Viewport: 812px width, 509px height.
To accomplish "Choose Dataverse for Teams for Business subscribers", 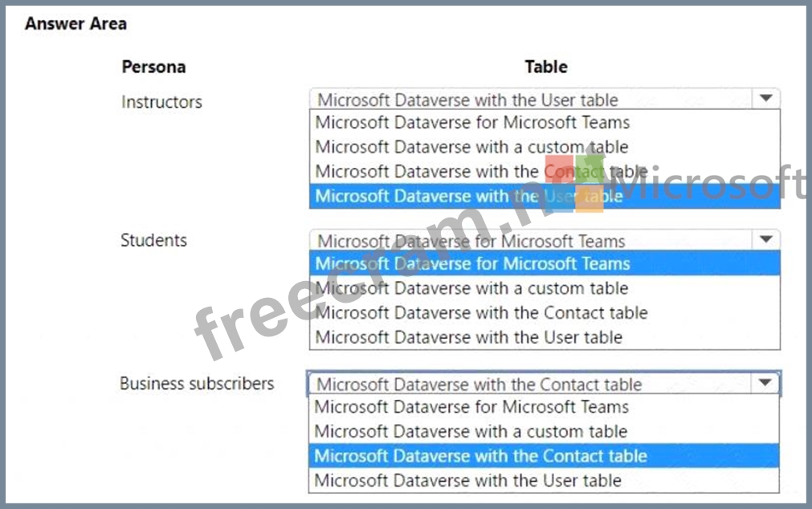I will click(472, 407).
